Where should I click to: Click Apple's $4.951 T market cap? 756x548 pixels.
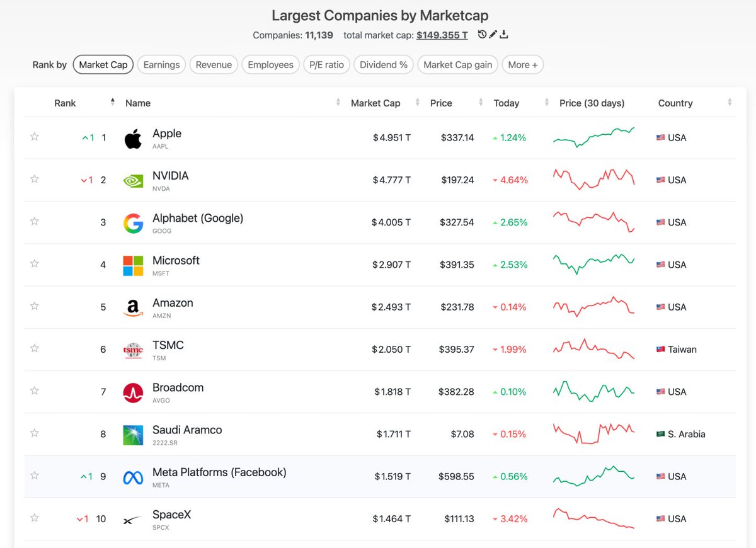pos(391,138)
